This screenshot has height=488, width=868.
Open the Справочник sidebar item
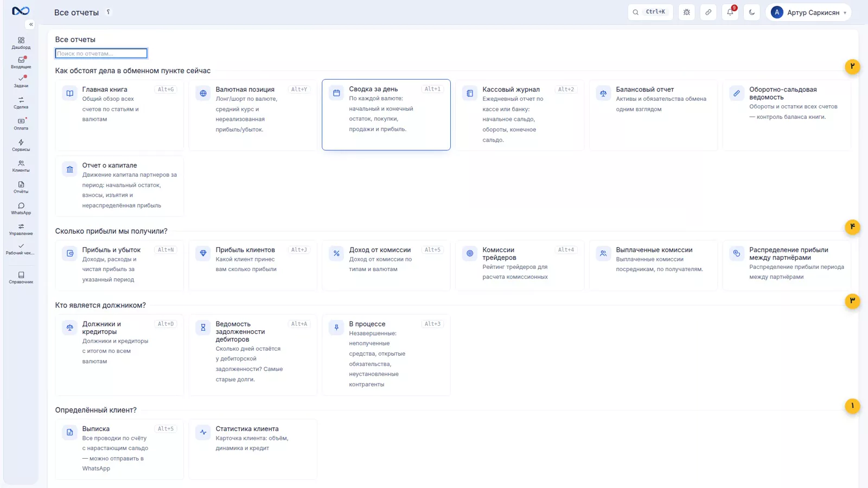point(21,278)
